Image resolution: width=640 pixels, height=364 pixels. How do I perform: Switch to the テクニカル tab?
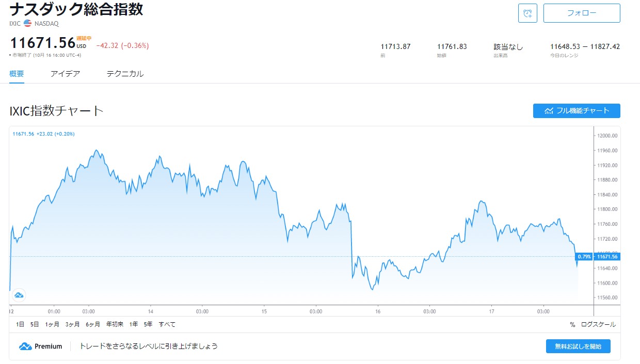(125, 74)
